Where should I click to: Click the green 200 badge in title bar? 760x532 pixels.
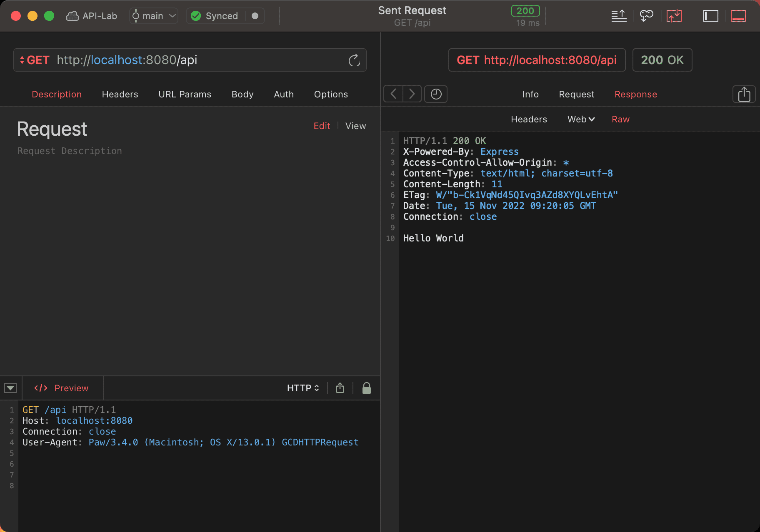click(525, 11)
